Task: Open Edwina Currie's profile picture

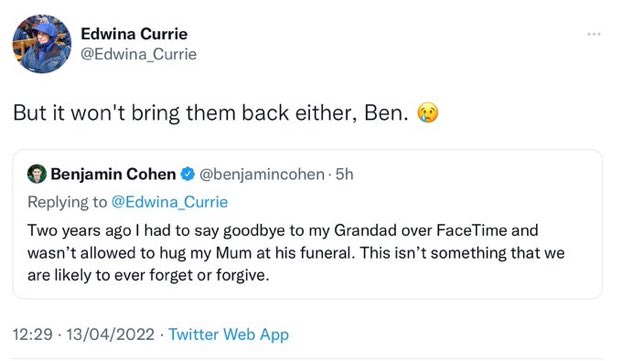Action: pos(42,44)
